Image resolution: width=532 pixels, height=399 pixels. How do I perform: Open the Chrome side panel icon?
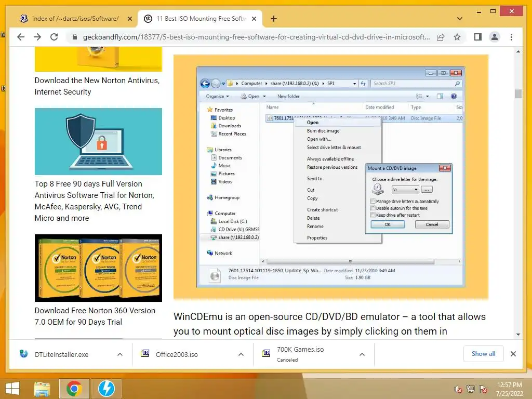(478, 37)
